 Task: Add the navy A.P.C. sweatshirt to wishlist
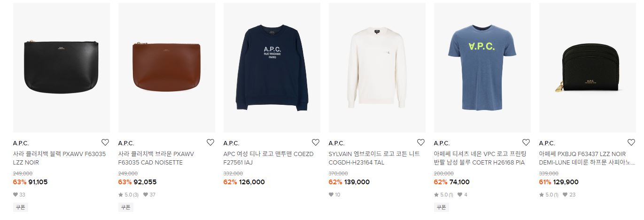[x=316, y=142]
